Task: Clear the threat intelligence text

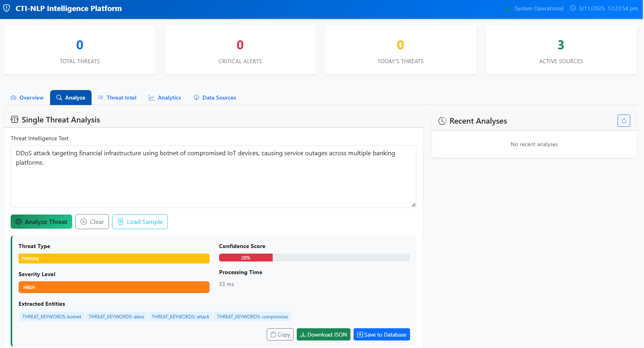Action: pos(92,222)
